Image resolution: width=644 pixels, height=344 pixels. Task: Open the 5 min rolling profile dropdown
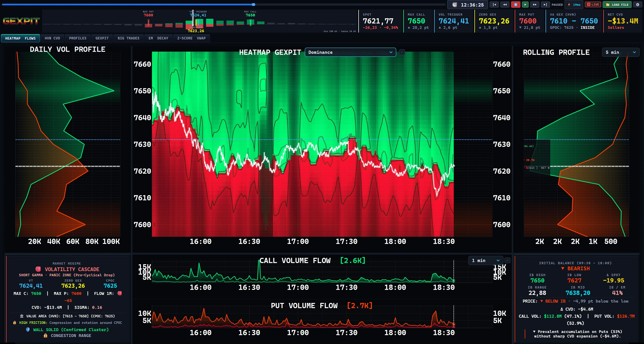621,52
